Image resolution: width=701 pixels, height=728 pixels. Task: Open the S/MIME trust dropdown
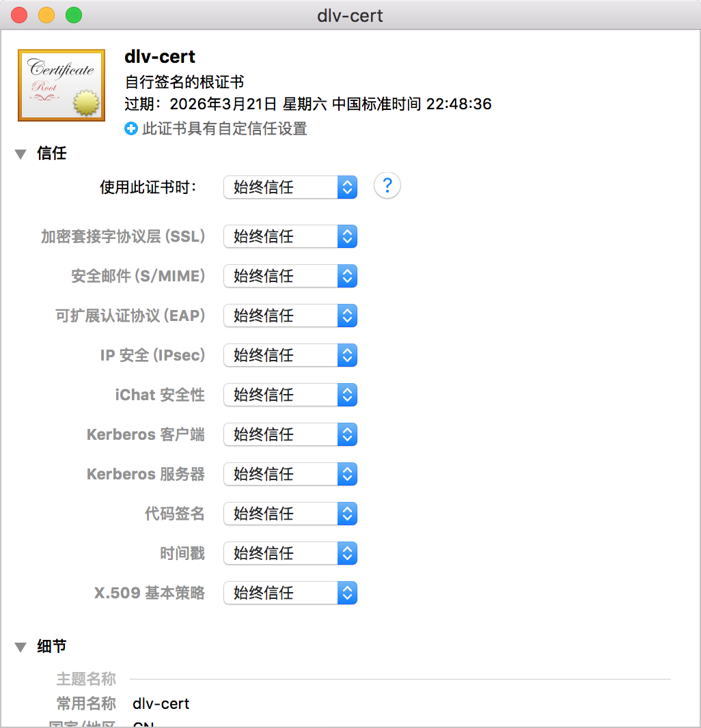[290, 276]
